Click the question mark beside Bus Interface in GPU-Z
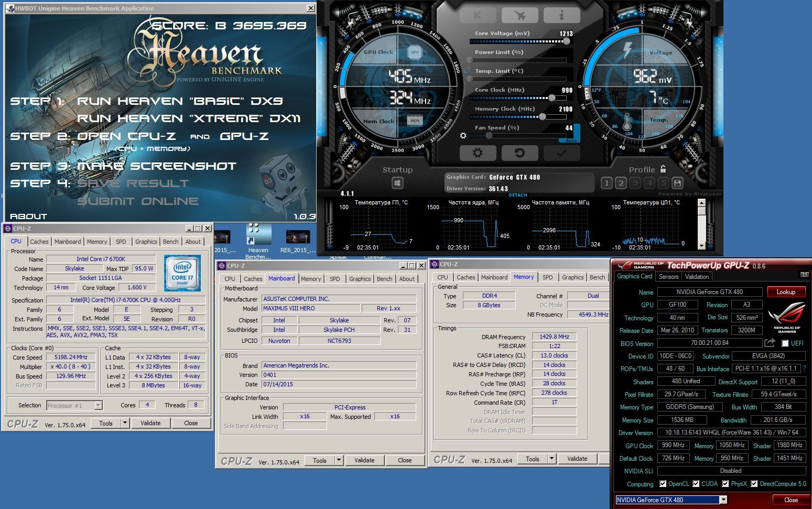The width and height of the screenshot is (812, 509). [x=805, y=369]
